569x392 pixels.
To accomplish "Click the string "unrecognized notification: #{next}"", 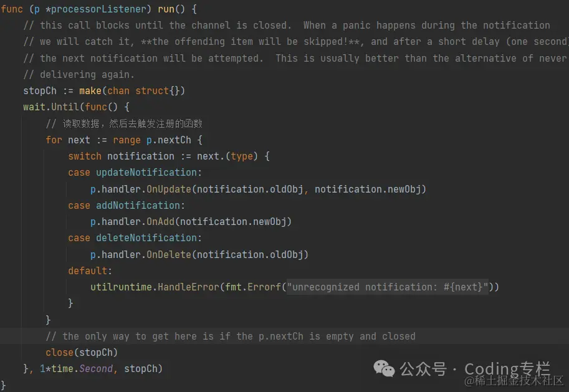I will point(388,287).
